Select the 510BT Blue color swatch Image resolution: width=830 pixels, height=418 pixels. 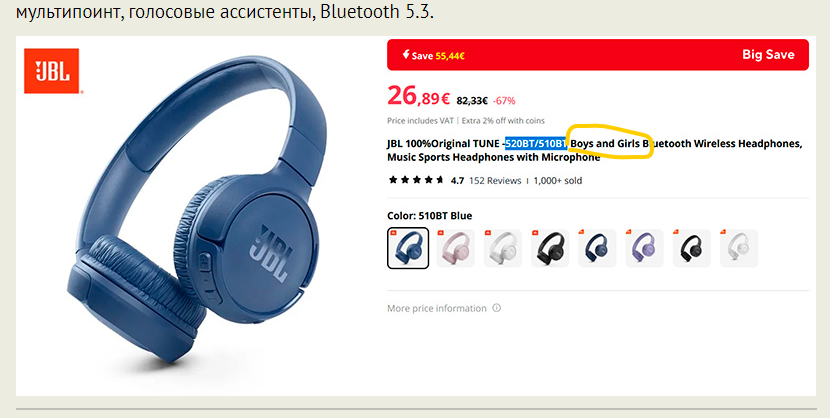coord(408,248)
